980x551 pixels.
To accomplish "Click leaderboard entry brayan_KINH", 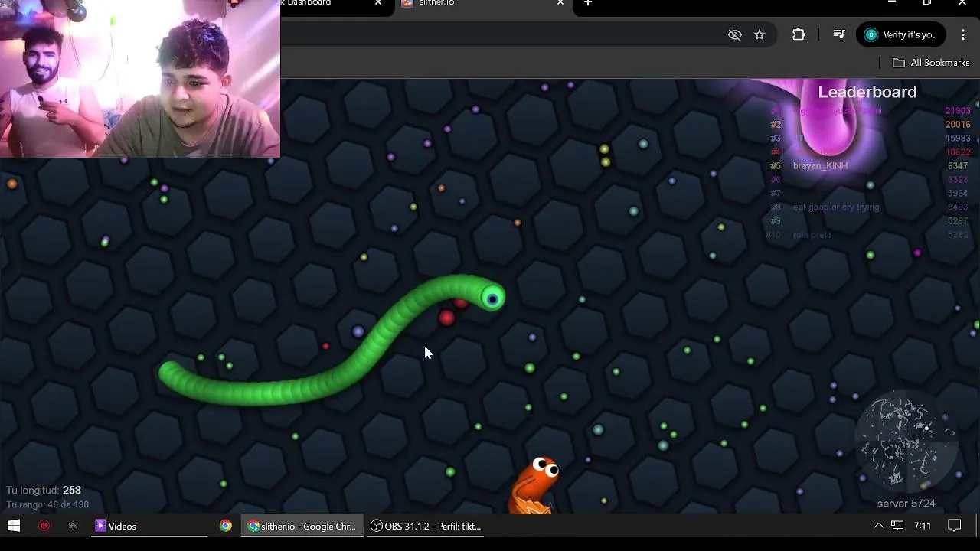I will click(820, 166).
